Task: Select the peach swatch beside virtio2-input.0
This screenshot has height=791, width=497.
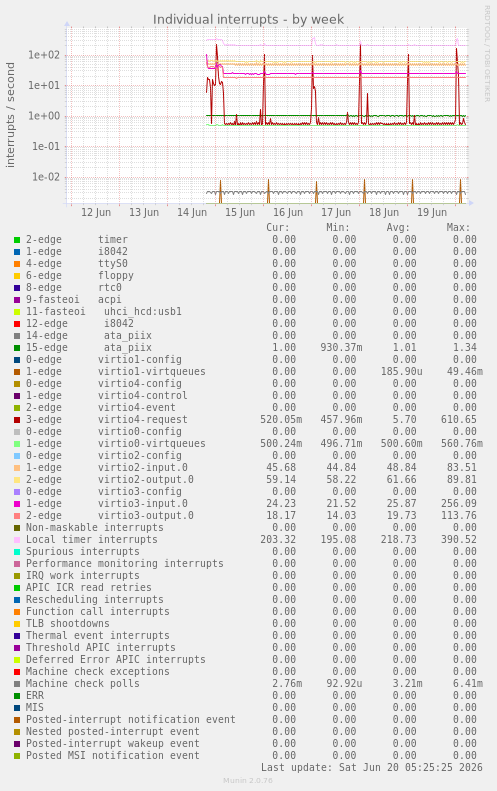Action: click(17, 468)
